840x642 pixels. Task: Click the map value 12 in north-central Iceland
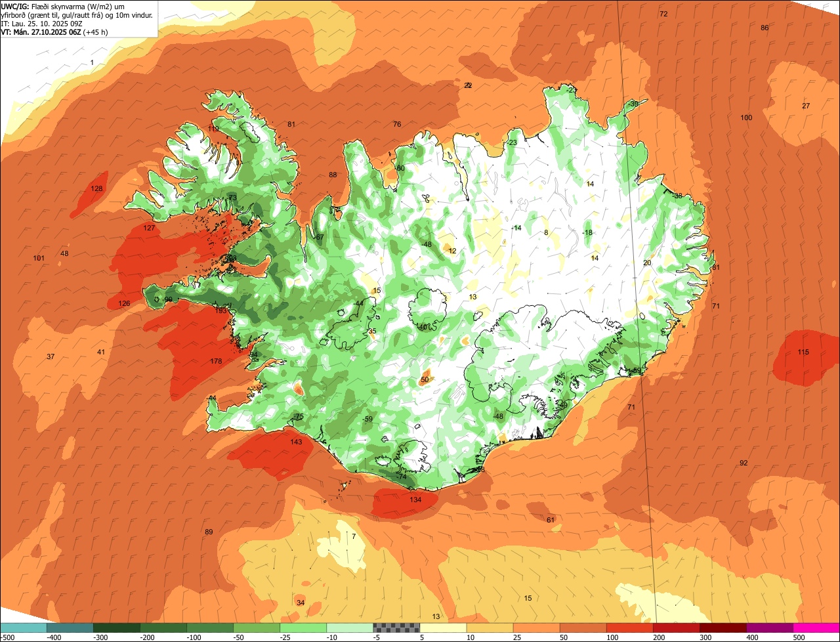click(452, 251)
